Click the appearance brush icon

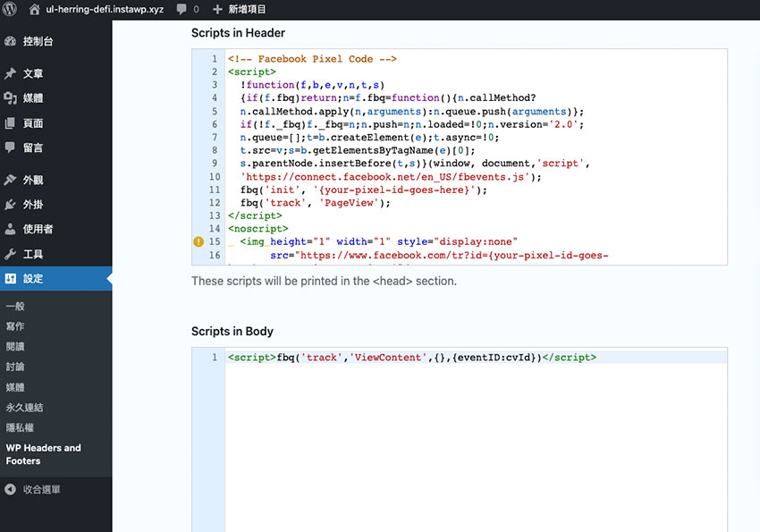[10, 180]
